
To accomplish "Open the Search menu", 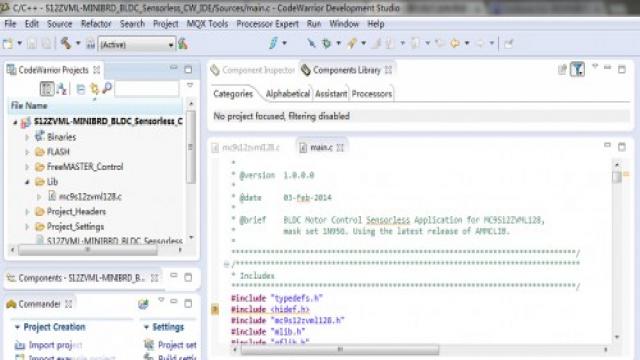I will [x=132, y=24].
